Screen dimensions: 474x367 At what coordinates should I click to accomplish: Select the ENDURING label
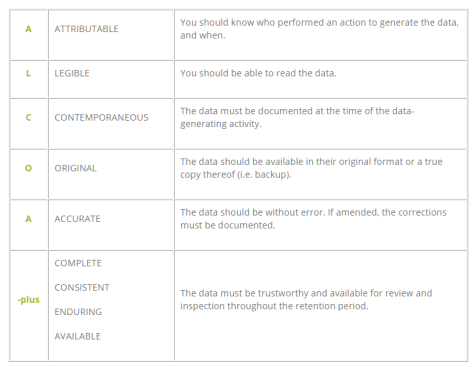tap(78, 312)
